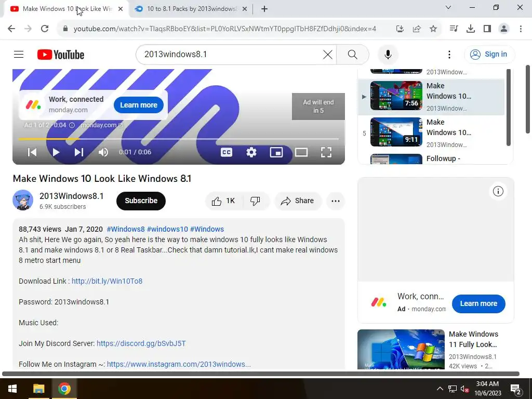Open the taskbar volume icon
The width and height of the screenshot is (532, 399).
pos(464,389)
